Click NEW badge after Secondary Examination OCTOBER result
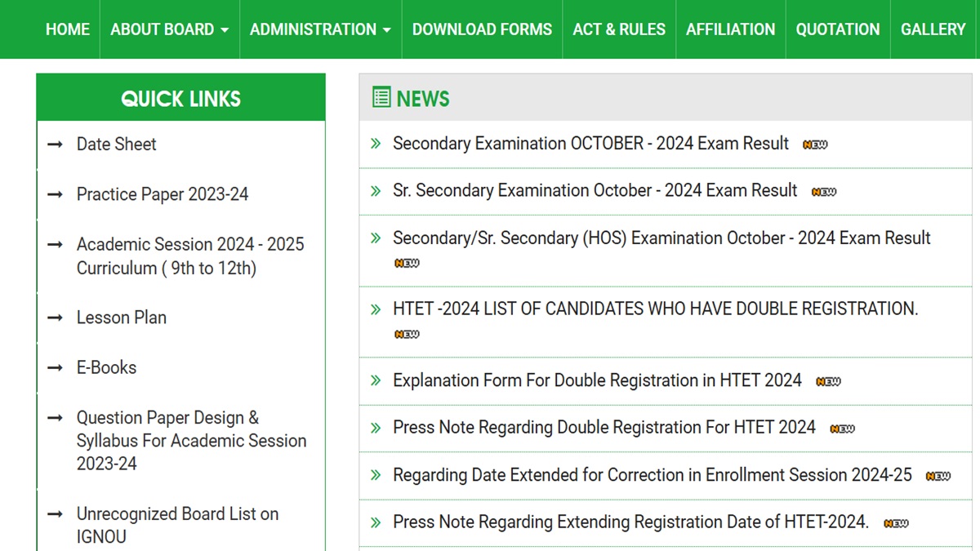This screenshot has width=980, height=551. [x=815, y=144]
